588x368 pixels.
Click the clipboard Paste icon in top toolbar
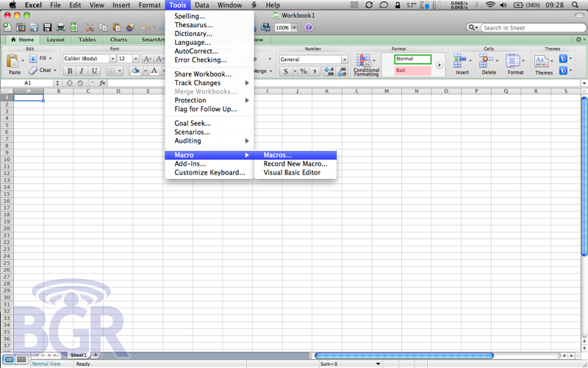[x=117, y=27]
